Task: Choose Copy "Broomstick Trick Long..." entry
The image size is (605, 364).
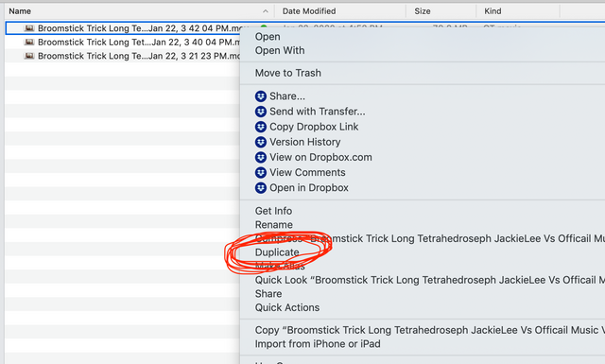Action: 430,330
